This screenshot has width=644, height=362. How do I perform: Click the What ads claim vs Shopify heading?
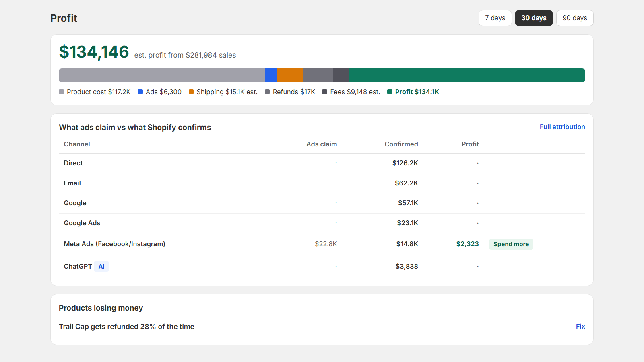(135, 128)
